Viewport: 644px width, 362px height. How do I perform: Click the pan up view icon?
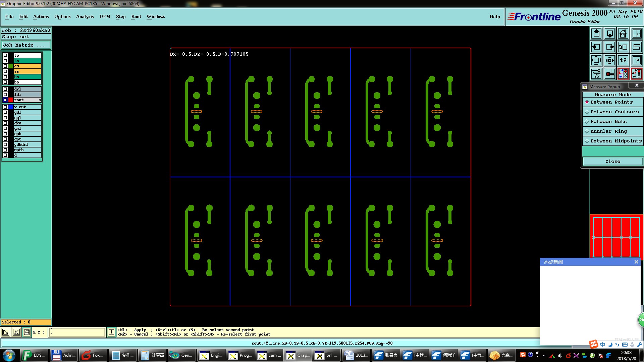596,34
